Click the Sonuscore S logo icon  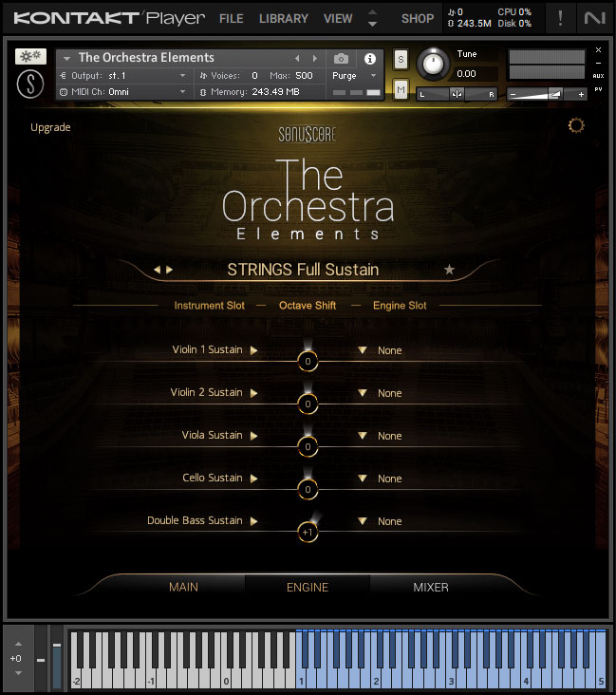point(30,85)
